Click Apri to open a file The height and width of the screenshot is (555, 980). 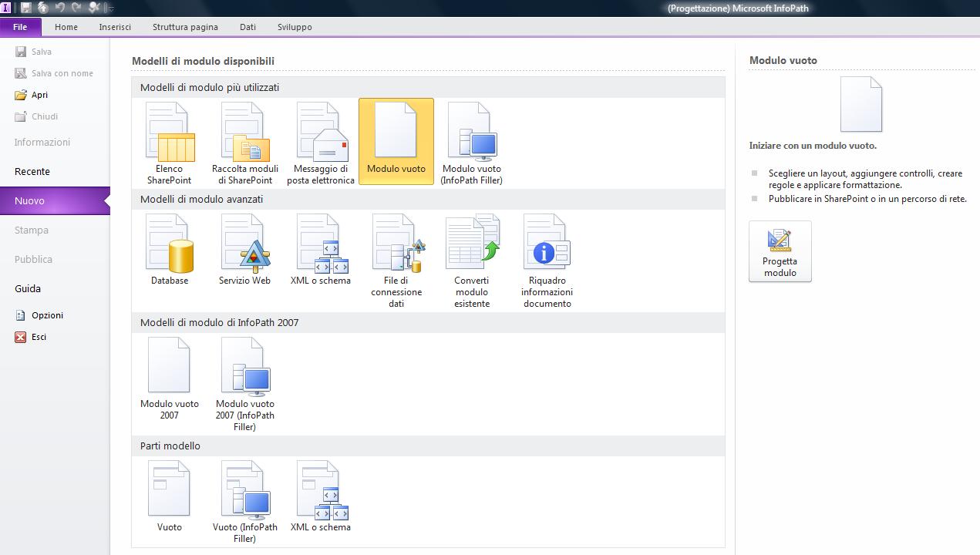31,95
